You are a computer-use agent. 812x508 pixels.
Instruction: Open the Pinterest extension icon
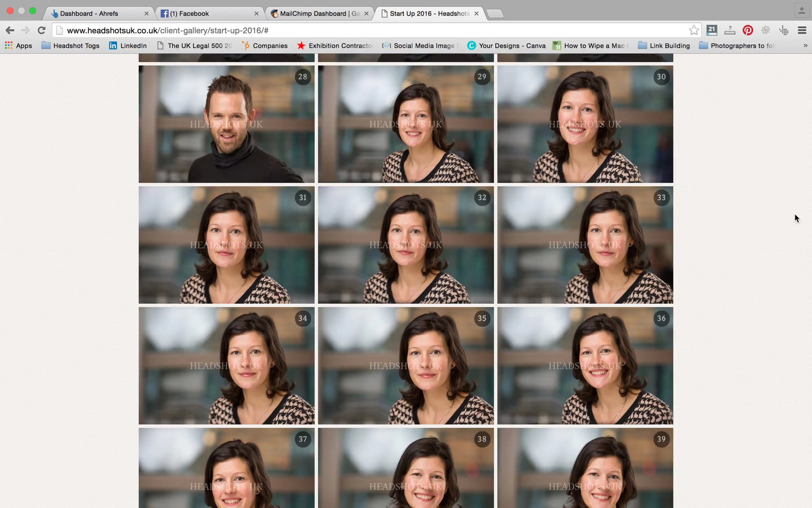pos(747,30)
